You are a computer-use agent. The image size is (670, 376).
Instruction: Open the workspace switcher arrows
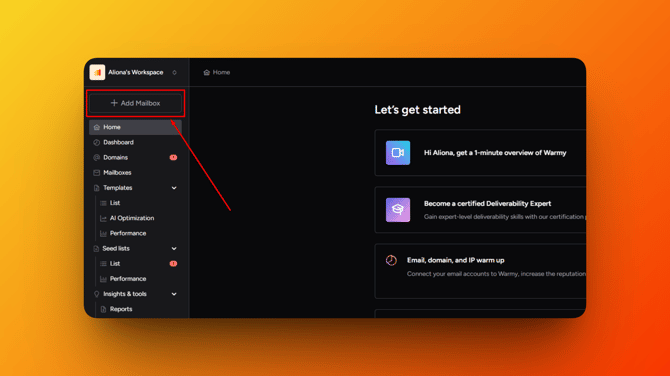174,73
